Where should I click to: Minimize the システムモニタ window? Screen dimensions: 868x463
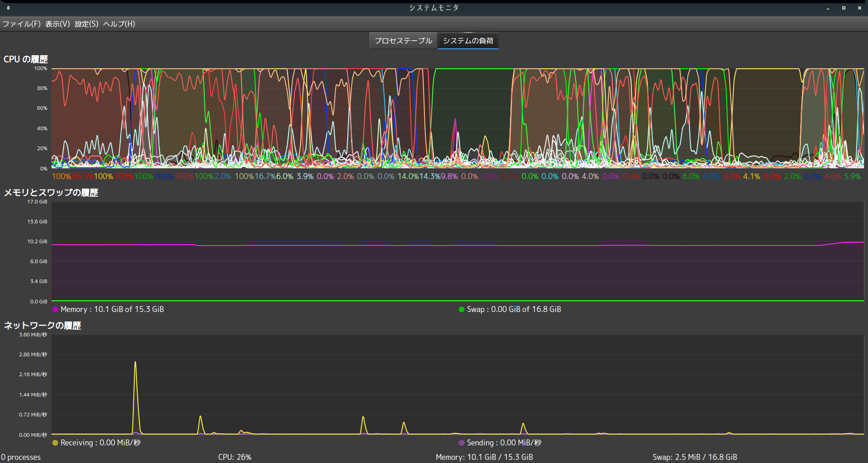point(828,8)
